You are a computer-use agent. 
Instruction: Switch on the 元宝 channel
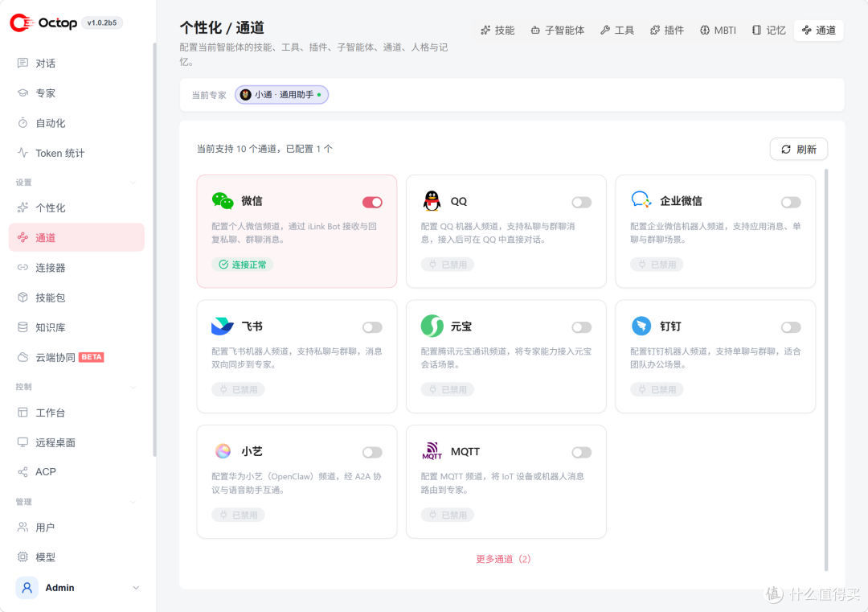582,327
